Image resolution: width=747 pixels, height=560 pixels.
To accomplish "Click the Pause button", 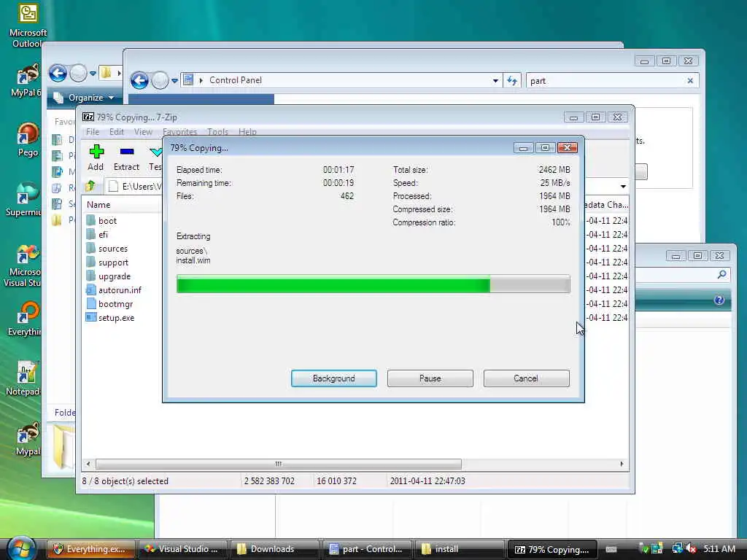I will pyautogui.click(x=430, y=378).
